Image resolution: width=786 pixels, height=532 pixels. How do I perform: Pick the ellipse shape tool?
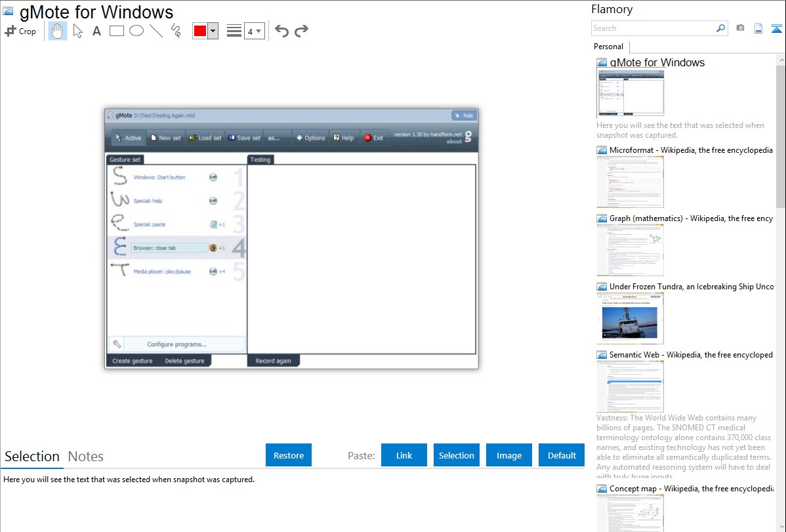(136, 31)
